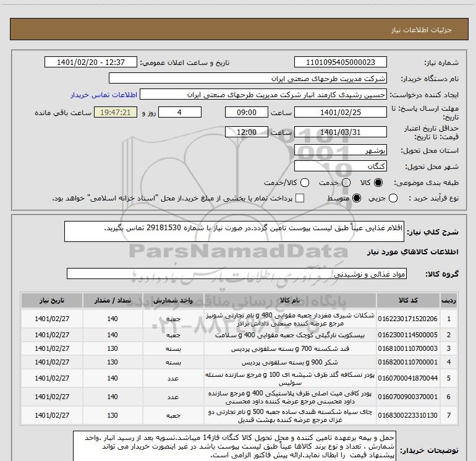Click the delivery province field بوشهر
Screen dimensions: 476x461
coord(340,150)
